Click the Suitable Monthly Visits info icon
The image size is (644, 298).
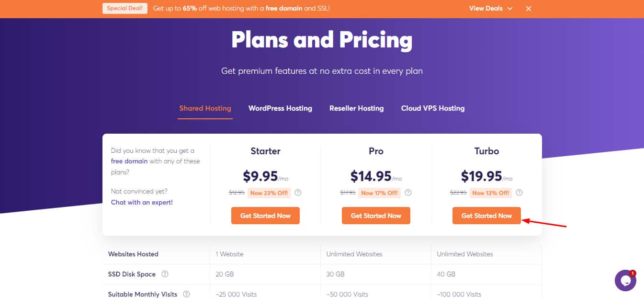tap(186, 294)
